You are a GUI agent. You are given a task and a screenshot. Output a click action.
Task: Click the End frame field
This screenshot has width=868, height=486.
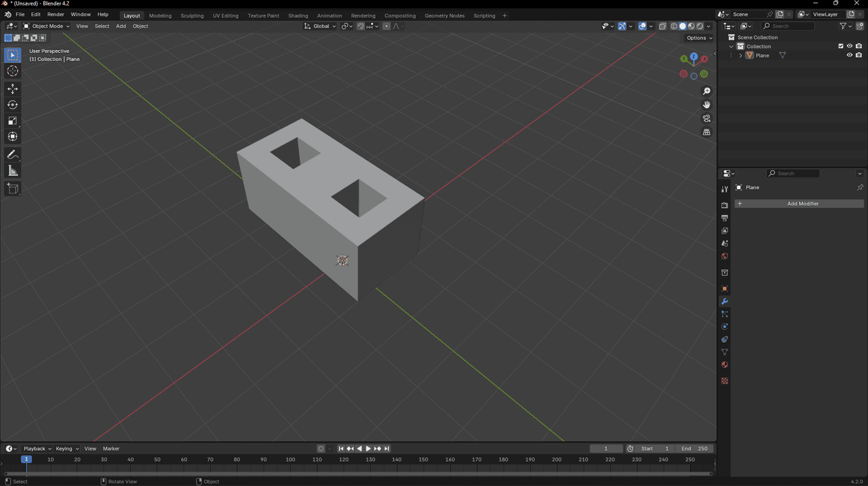(694, 449)
